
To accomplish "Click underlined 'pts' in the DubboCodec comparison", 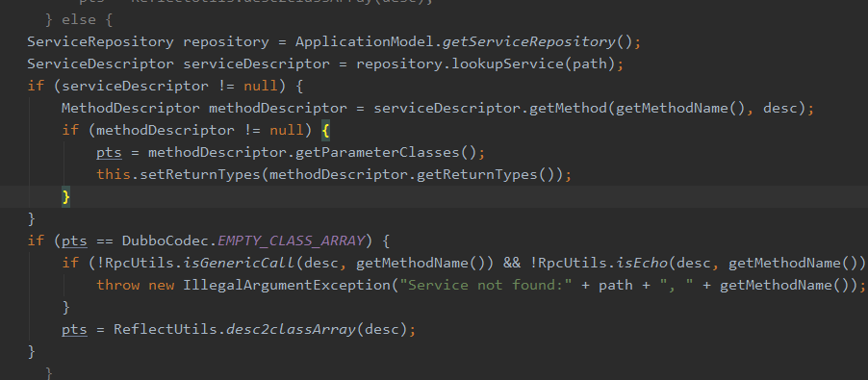I will click(74, 241).
